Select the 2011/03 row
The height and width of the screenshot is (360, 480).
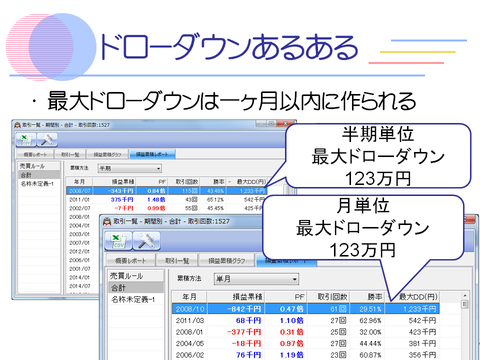[x=306, y=320]
